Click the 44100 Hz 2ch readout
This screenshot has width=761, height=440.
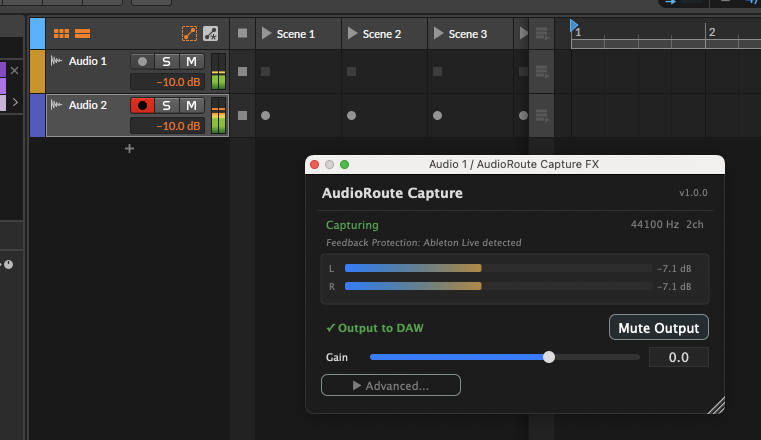[x=667, y=224]
